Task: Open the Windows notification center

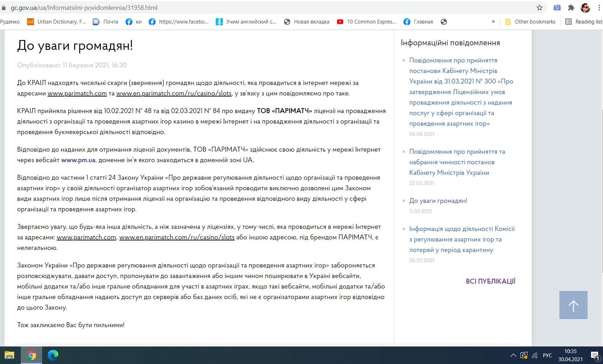Action: coord(595,355)
